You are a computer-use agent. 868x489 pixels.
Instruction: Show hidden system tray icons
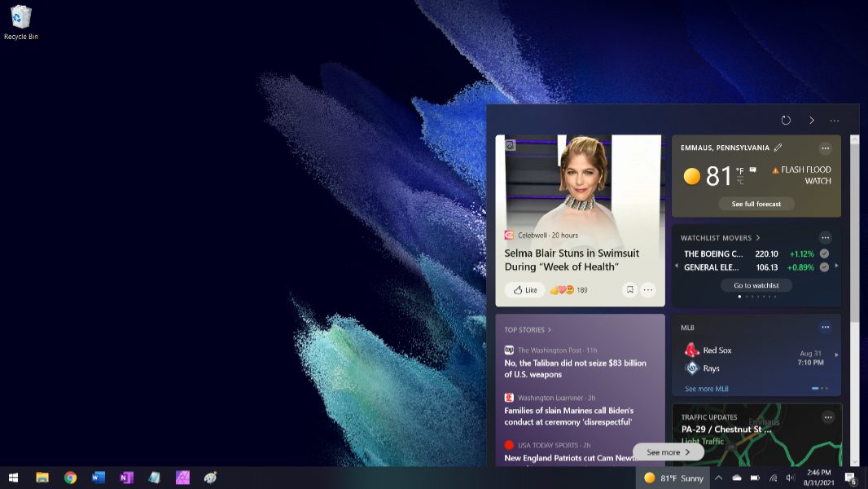pyautogui.click(x=718, y=478)
